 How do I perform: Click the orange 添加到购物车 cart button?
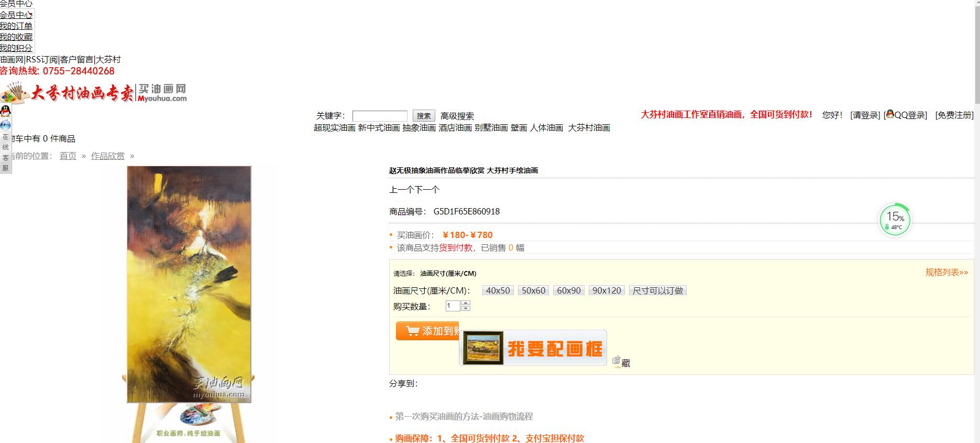click(427, 331)
